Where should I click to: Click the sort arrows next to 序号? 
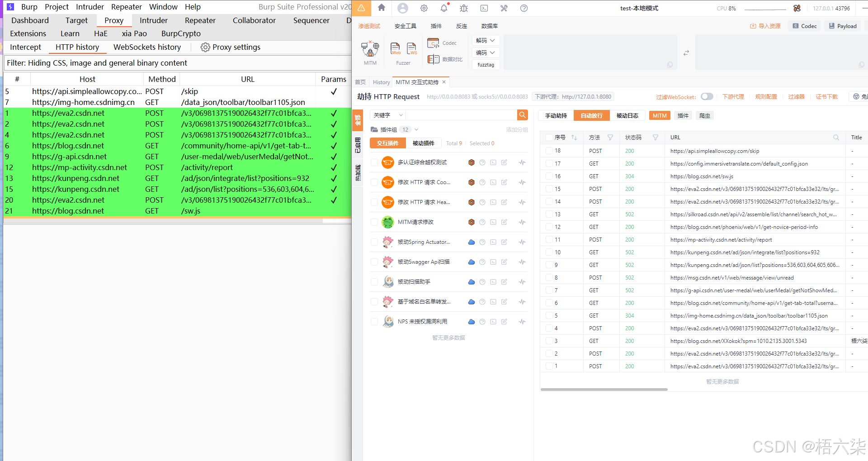(x=574, y=138)
